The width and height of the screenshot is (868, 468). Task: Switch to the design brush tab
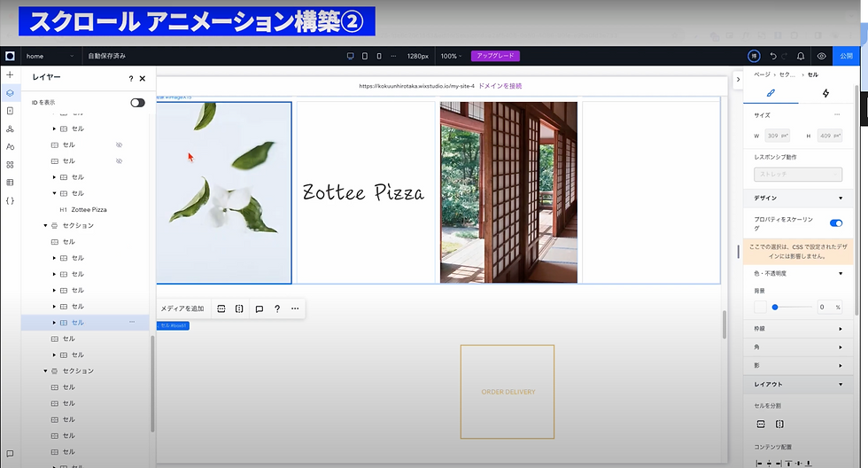(770, 93)
